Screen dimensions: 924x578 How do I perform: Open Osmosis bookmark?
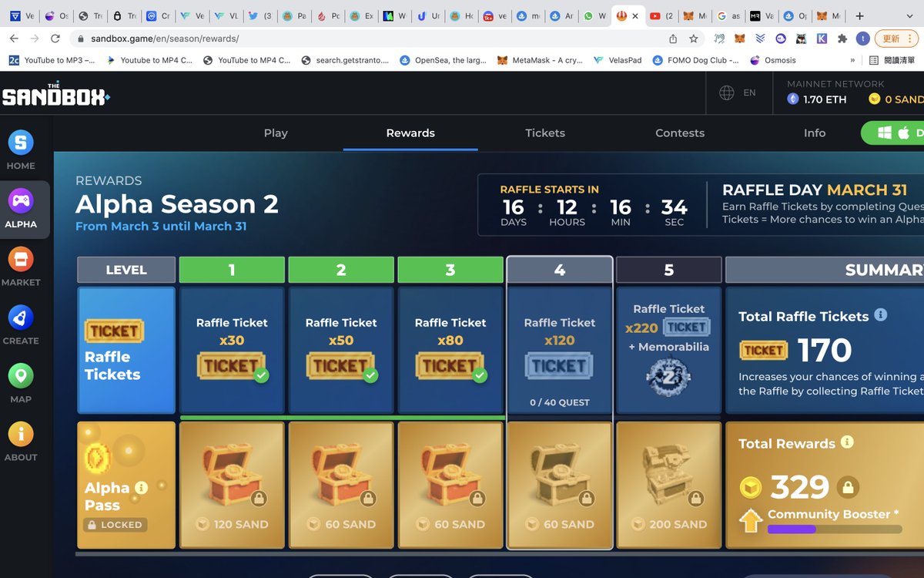[x=773, y=60]
